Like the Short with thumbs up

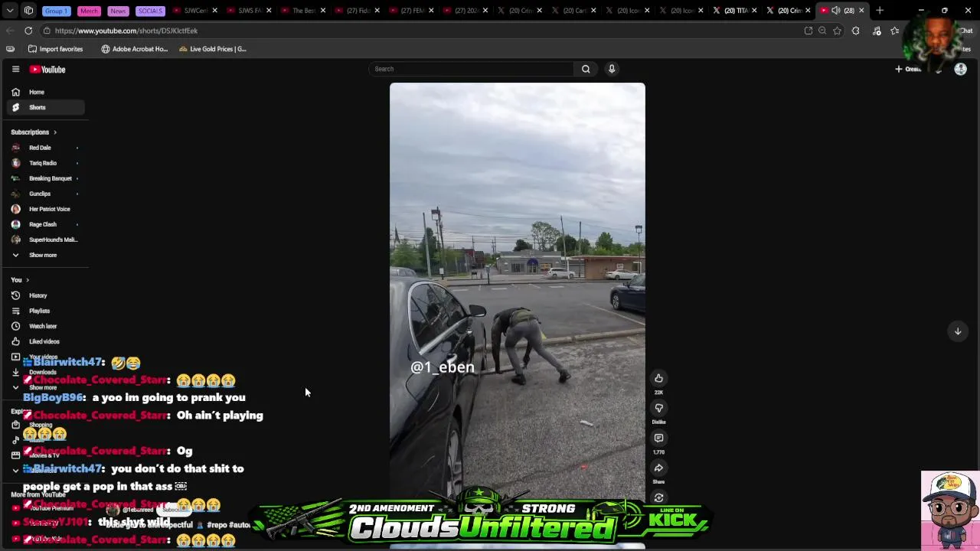[658, 378]
